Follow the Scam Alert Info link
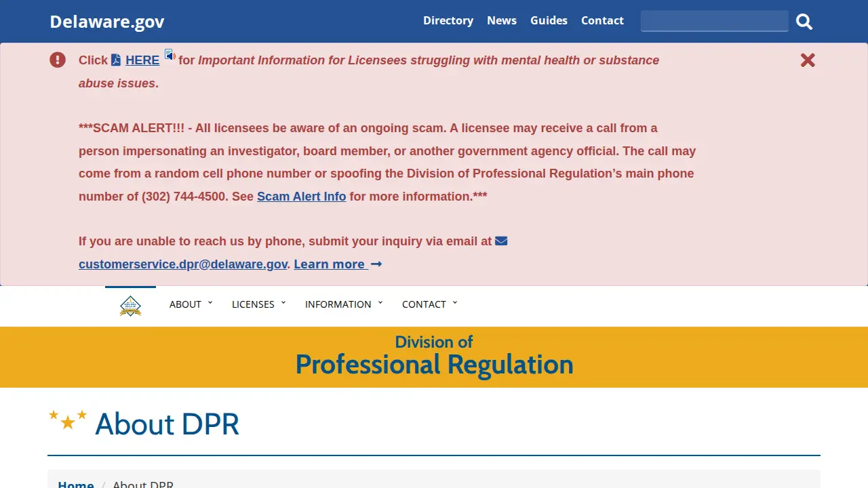Image resolution: width=868 pixels, height=488 pixels. coord(301,197)
